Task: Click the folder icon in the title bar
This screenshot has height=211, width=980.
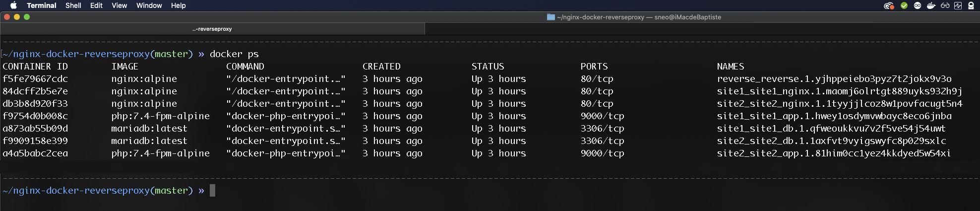Action: 551,17
